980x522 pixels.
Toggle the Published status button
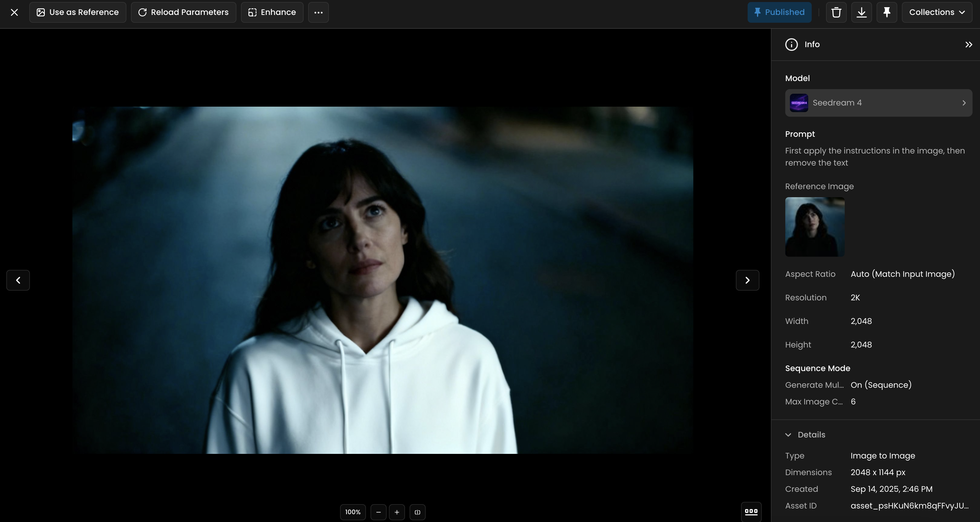[779, 12]
